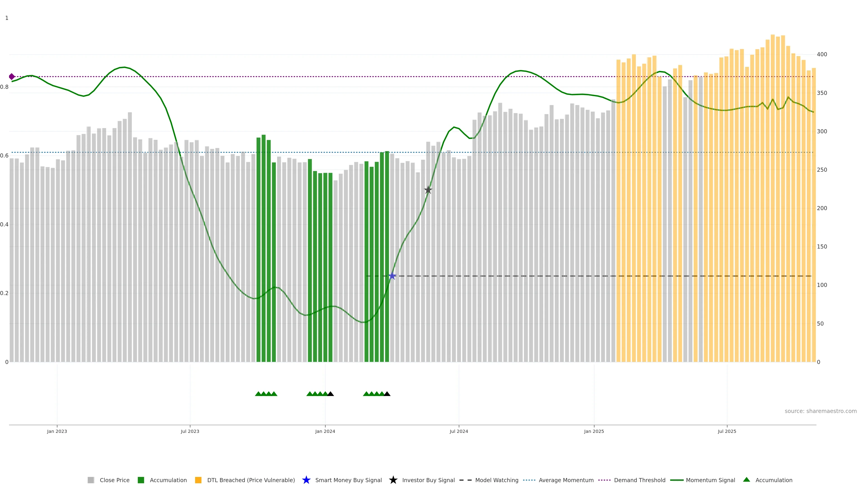Click the first black triangle accumulation marker
The image size is (868, 488).
coord(330,394)
